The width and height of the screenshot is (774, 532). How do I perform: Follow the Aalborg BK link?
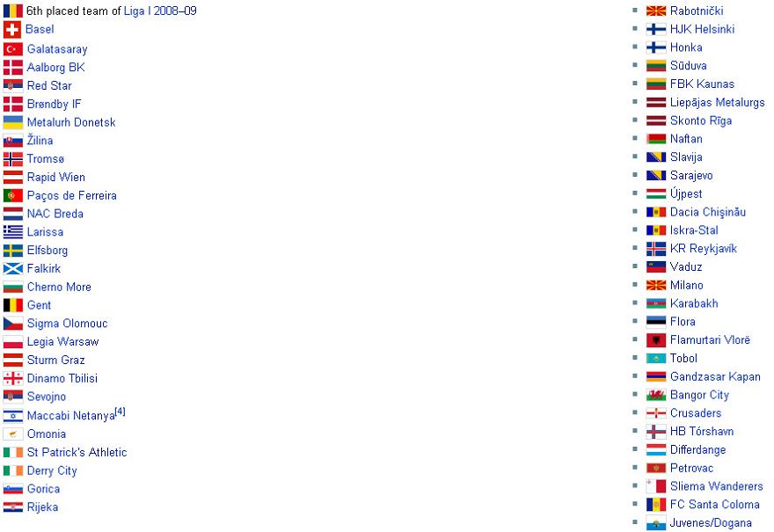pos(55,67)
